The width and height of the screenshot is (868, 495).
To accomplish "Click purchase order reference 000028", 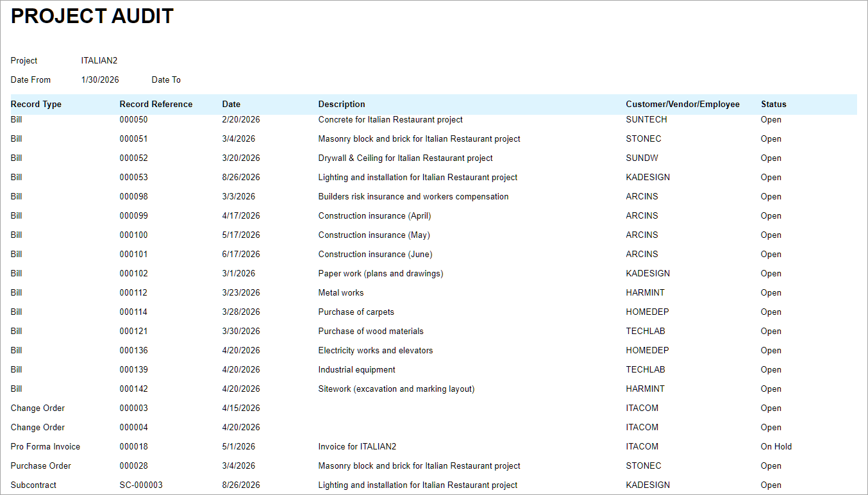I will click(133, 466).
